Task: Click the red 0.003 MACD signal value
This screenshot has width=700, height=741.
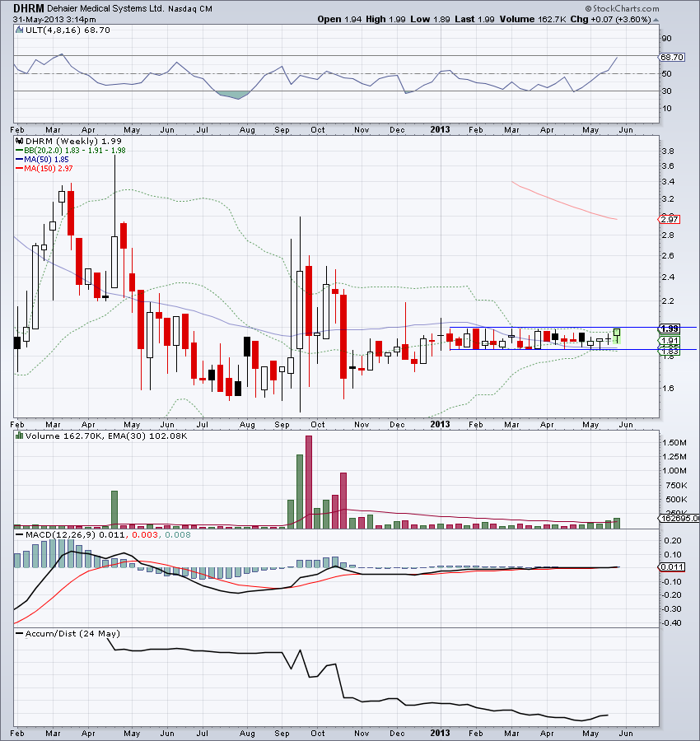Action: click(x=145, y=535)
